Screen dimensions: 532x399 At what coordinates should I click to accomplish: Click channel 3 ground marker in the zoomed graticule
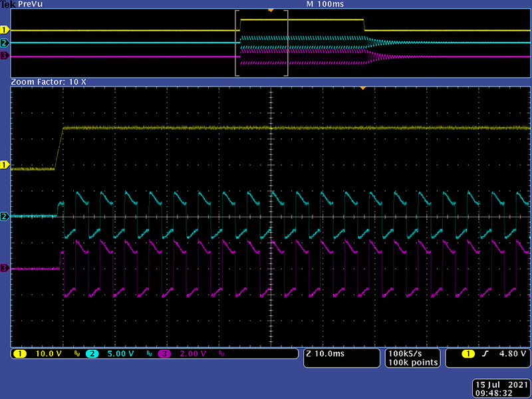click(5, 268)
